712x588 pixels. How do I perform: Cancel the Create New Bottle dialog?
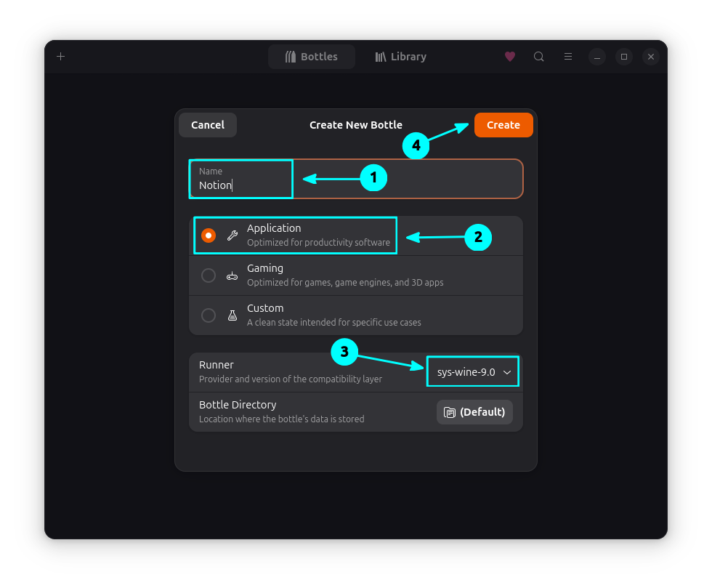point(208,125)
